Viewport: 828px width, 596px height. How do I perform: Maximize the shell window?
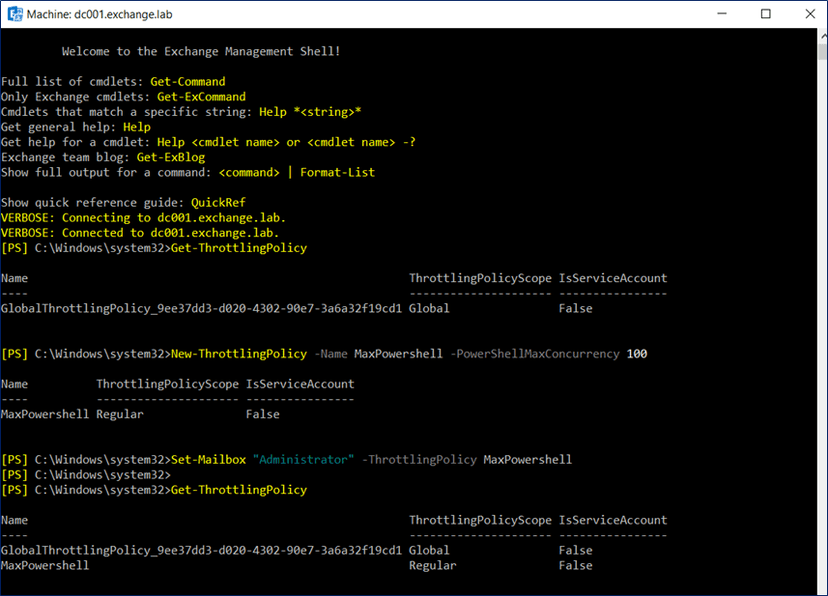tap(766, 14)
